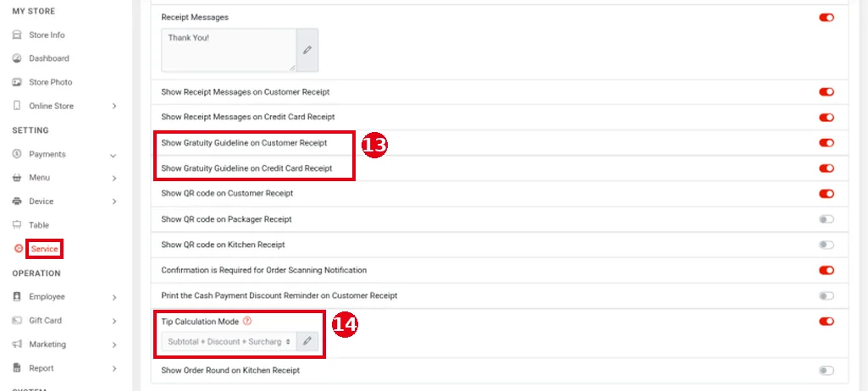
Task: Click the Employee badge icon
Action: coord(17,296)
